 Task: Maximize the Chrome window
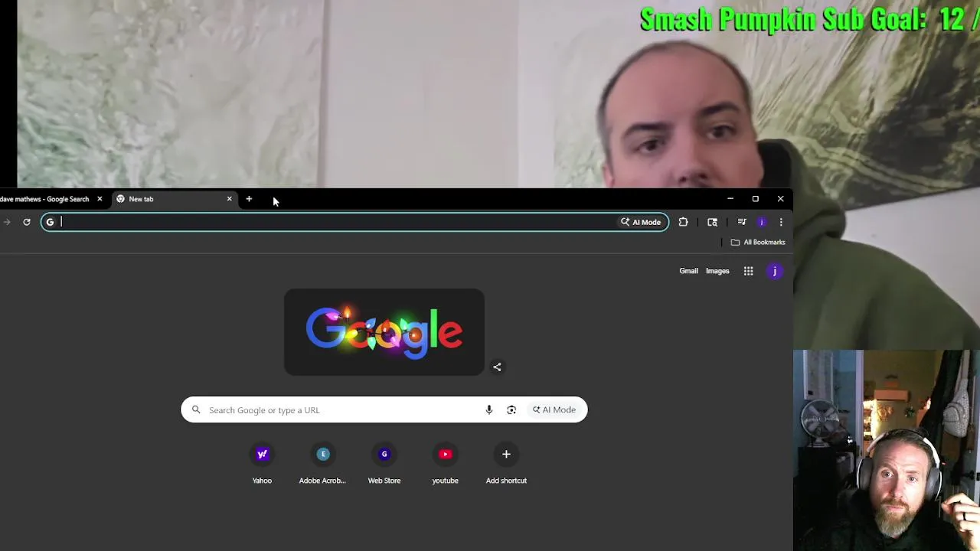coord(756,199)
